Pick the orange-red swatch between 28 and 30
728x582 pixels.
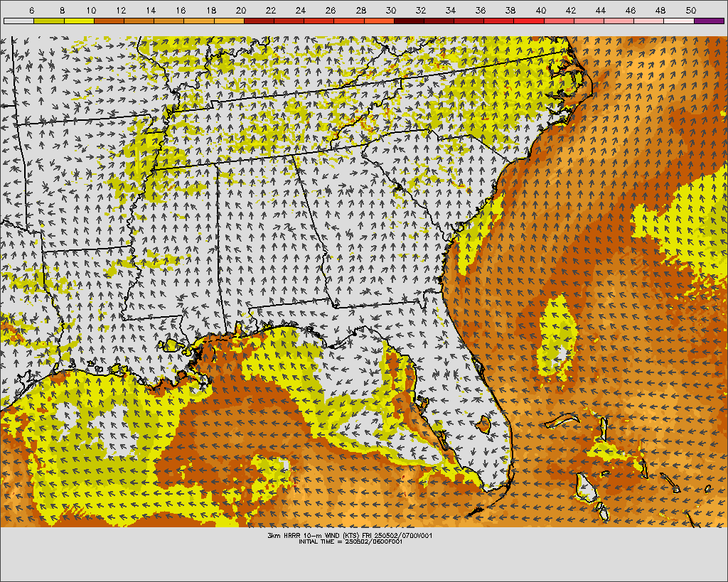379,21
